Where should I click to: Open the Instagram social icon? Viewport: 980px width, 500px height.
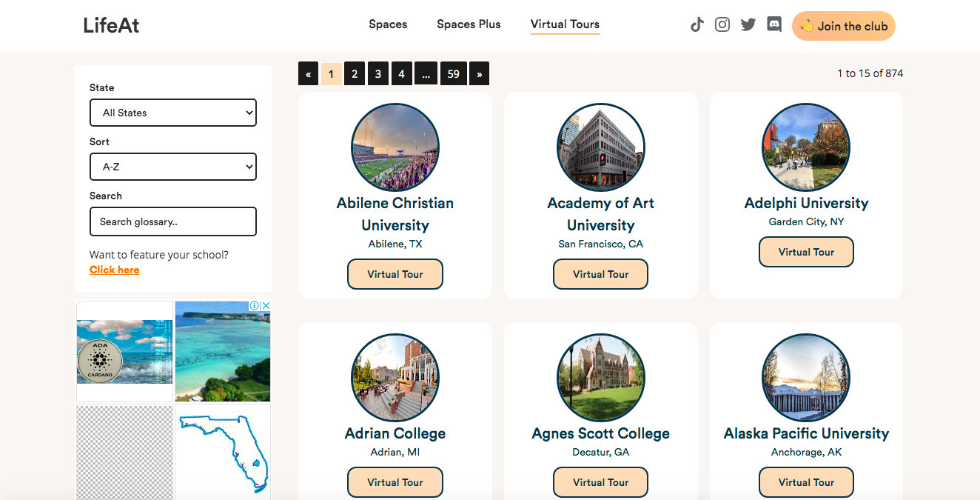tap(722, 24)
